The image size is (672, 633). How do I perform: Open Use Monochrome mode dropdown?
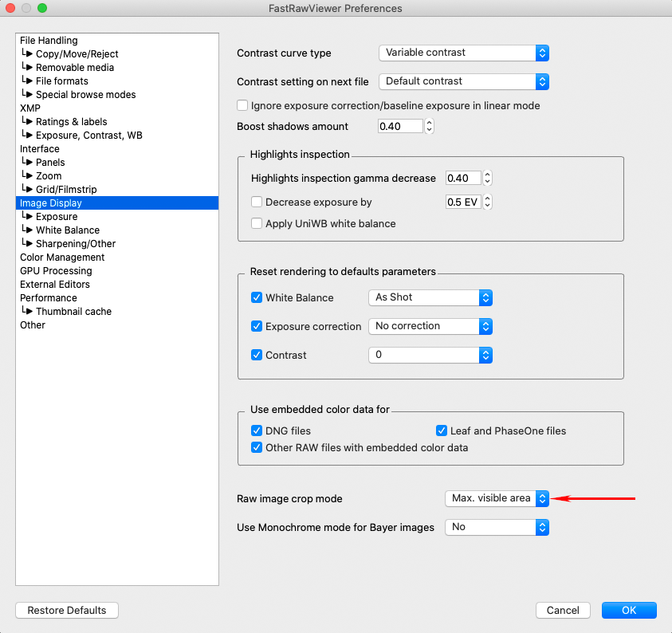(497, 527)
